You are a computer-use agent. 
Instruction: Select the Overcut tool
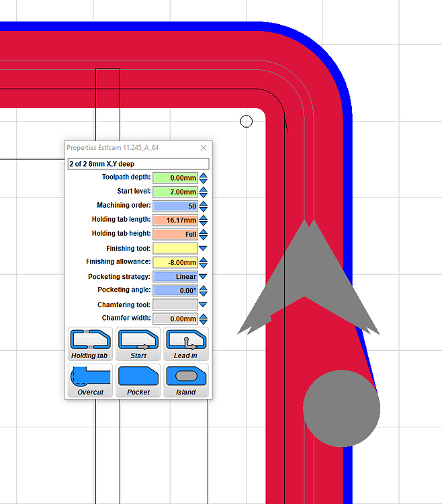pos(90,380)
